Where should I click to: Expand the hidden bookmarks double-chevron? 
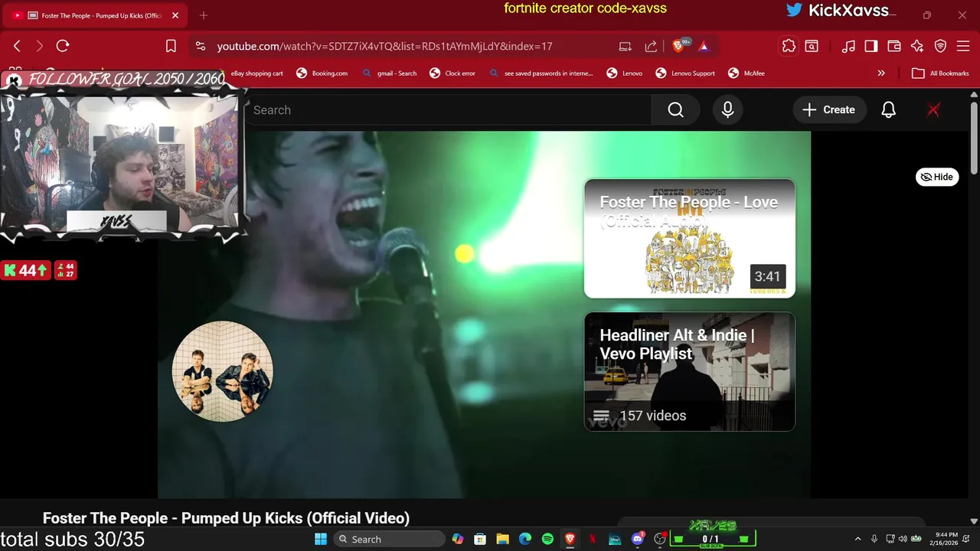tap(881, 73)
